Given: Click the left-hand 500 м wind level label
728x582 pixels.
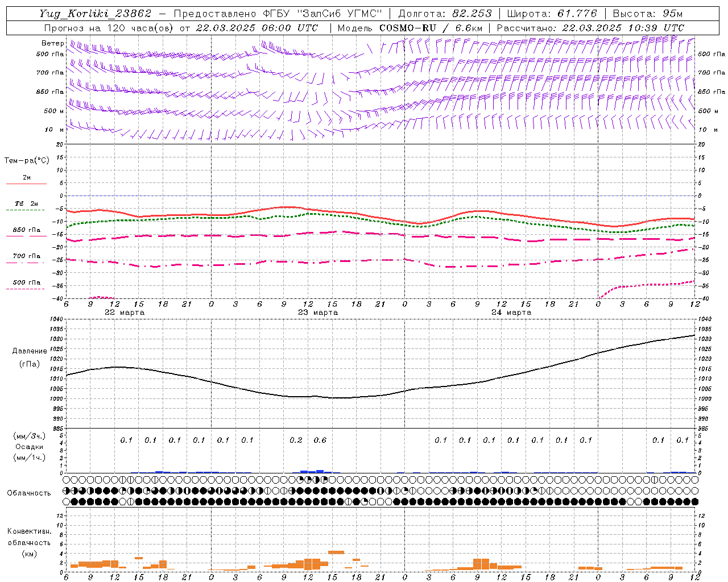Looking at the screenshot, I should pos(54,111).
